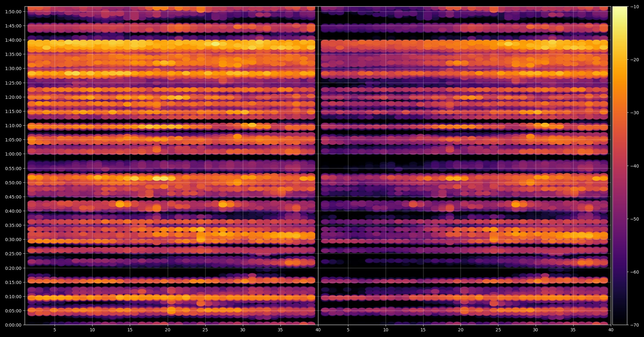This screenshot has width=644, height=337.
Task: Click x-axis tick 10 of the right heatmap
Action: 386,330
